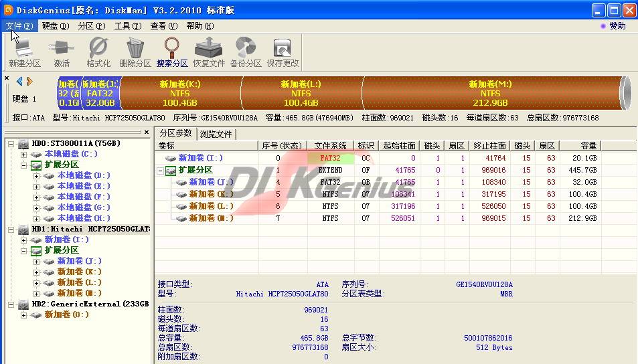Open the 帮助(H) menu
This screenshot has width=638, height=364.
[x=200, y=26]
